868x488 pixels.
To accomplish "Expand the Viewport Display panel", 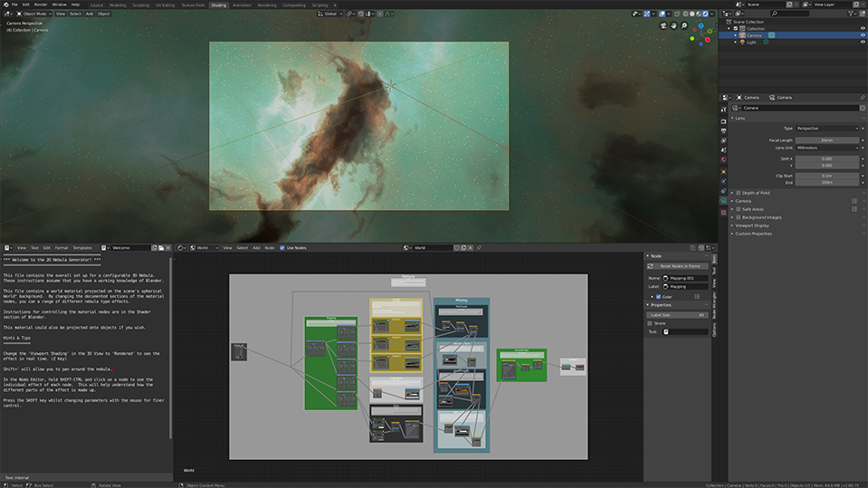I will pyautogui.click(x=752, y=225).
